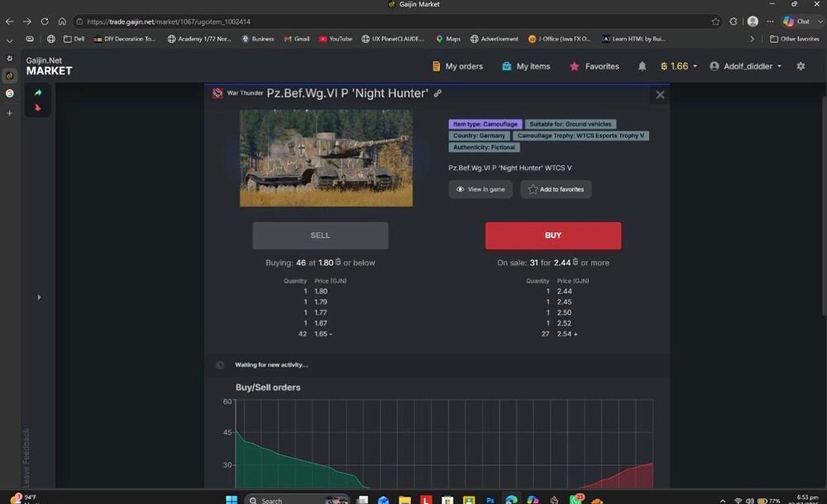
Task: Click the tank camouflage preview image
Action: click(327, 158)
